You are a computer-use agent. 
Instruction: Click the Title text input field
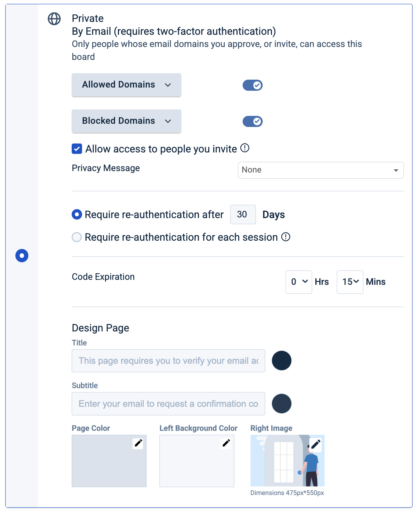point(168,361)
